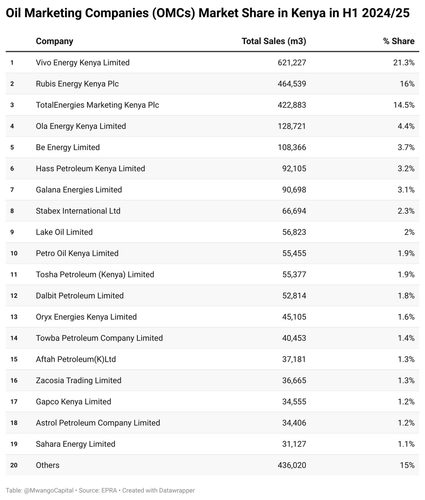The image size is (425, 500).
Task: Select the Vivo Energy Kenya Limited row
Action: [212, 62]
